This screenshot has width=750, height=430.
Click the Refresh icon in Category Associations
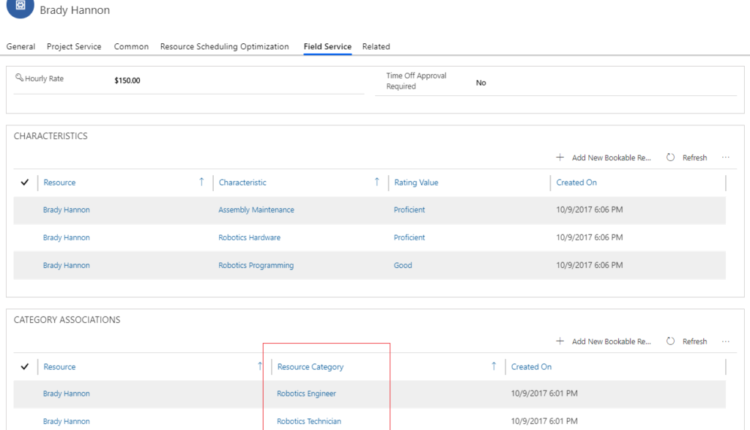point(670,342)
